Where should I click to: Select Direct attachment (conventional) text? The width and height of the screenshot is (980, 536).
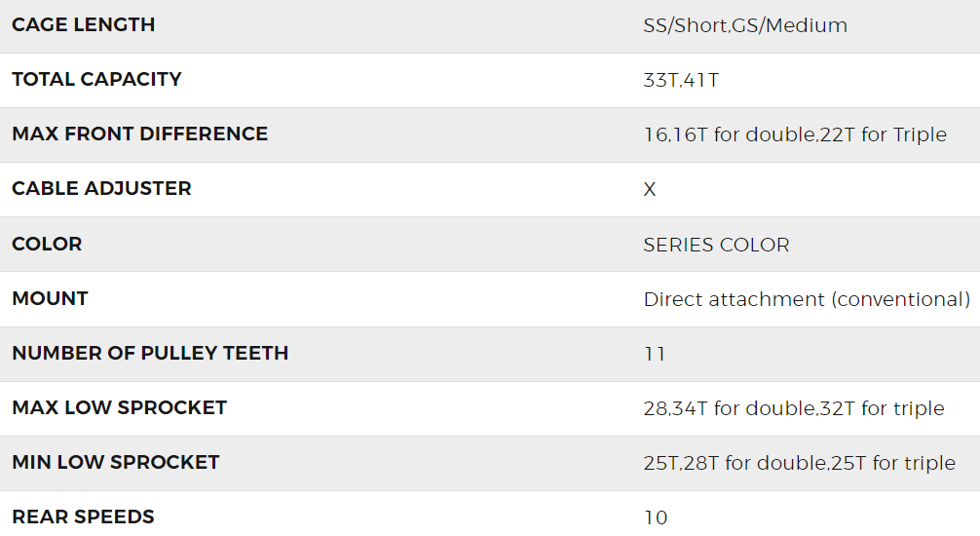pyautogui.click(x=807, y=299)
